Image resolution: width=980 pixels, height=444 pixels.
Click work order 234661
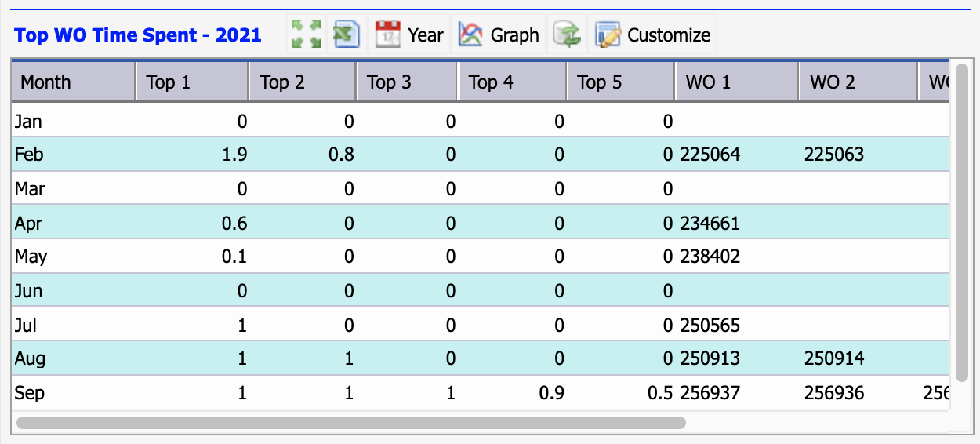click(711, 224)
